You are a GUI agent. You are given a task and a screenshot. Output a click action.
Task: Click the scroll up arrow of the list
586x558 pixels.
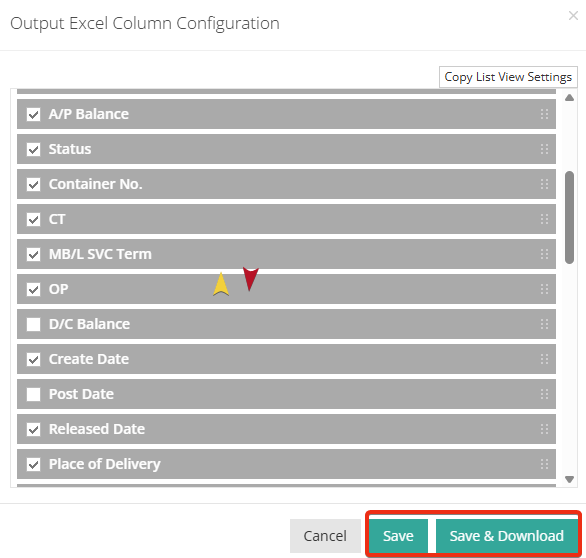coord(569,98)
